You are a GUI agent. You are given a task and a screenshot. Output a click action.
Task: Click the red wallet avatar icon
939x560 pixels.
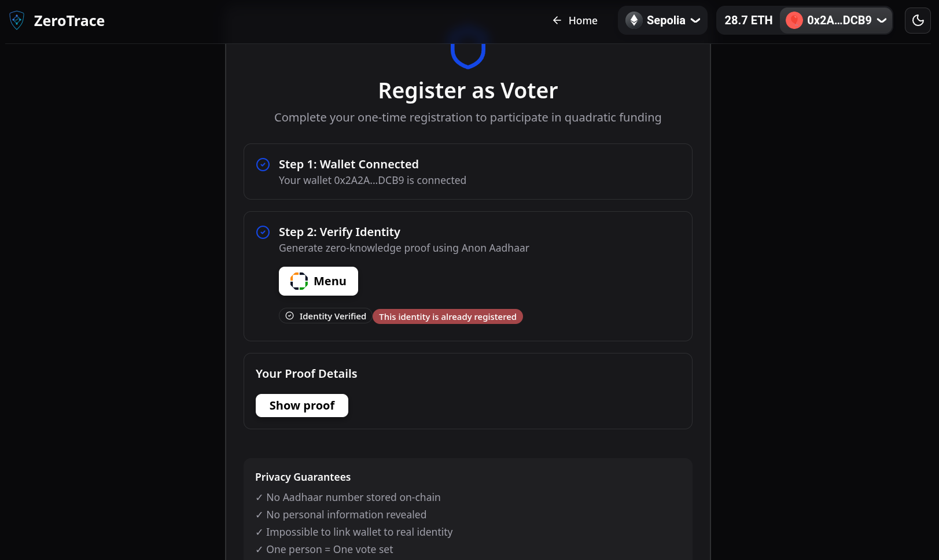(794, 20)
